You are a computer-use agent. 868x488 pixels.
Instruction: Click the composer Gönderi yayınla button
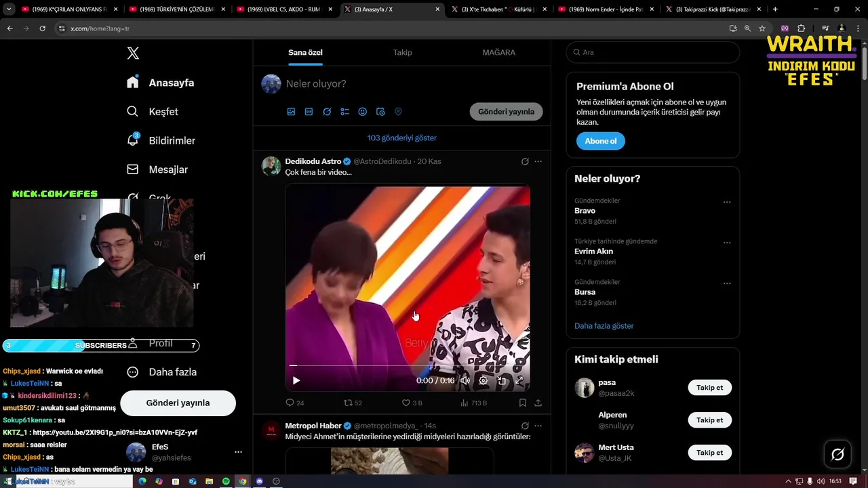coord(506,112)
